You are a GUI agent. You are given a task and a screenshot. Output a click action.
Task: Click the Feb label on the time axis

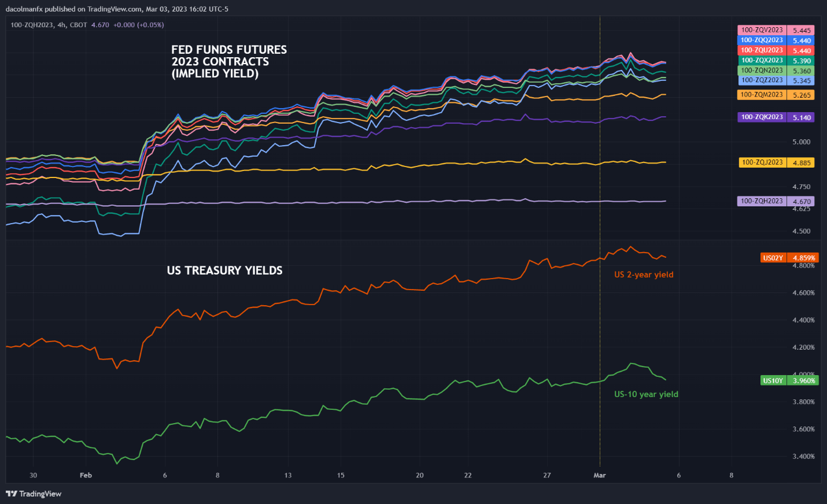[86, 475]
